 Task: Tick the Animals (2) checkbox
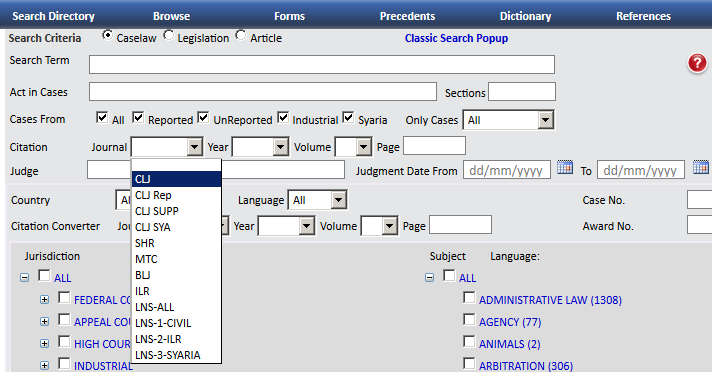[469, 341]
